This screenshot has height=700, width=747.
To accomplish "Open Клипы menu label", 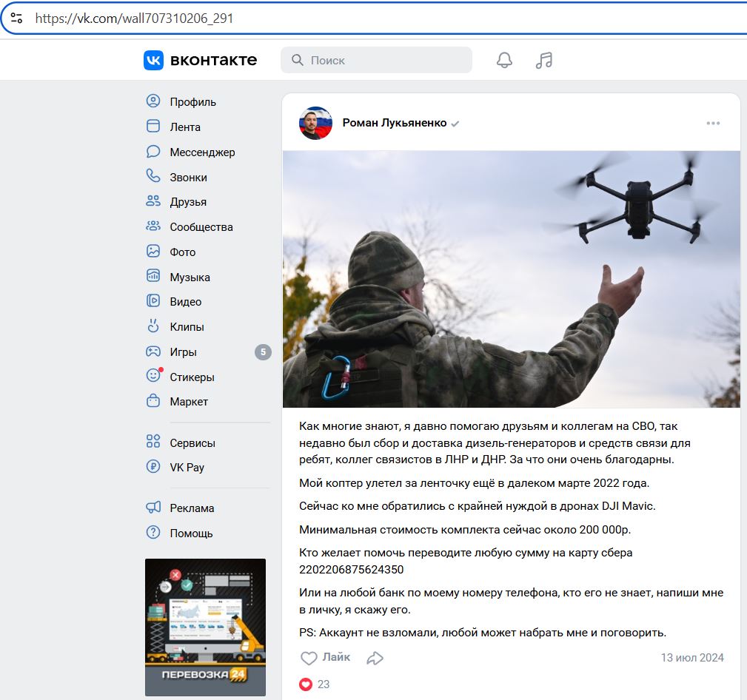I will (x=187, y=327).
